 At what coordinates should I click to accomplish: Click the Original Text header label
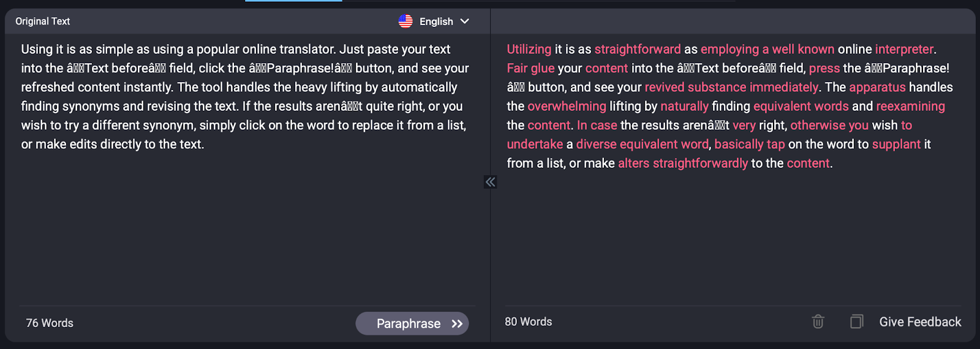(x=43, y=21)
